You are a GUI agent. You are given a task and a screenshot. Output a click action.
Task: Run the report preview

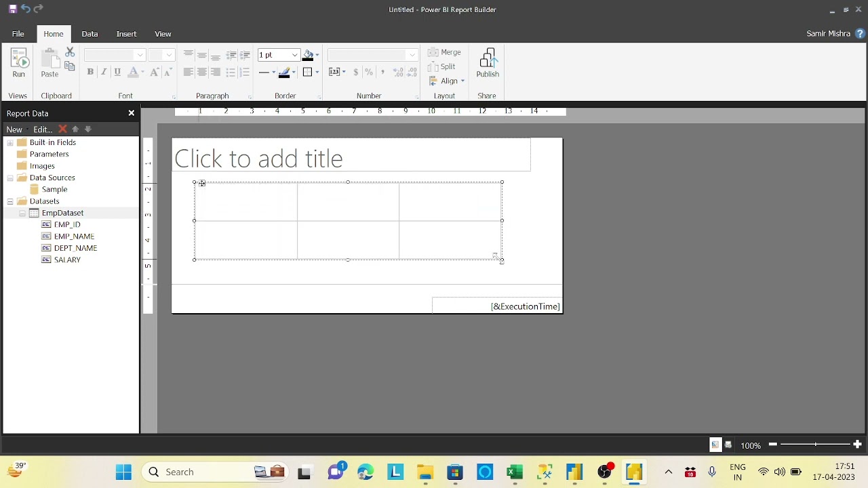[18, 64]
